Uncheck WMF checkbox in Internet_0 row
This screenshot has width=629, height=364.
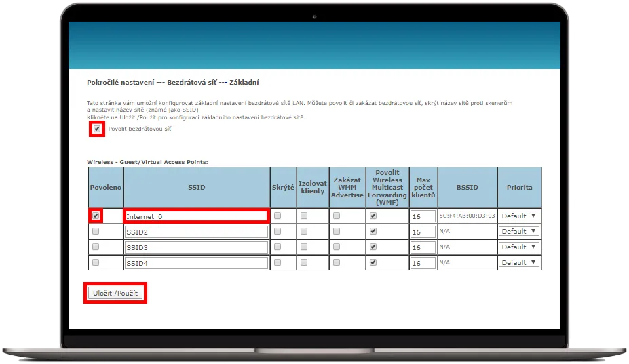click(x=373, y=216)
